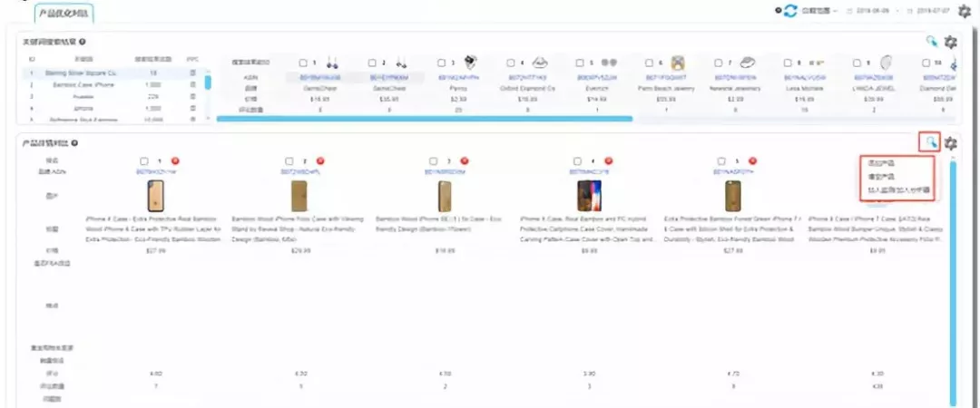Open the product comparison panel gear icon
Viewport: 980px width, 408px height.
point(951,143)
